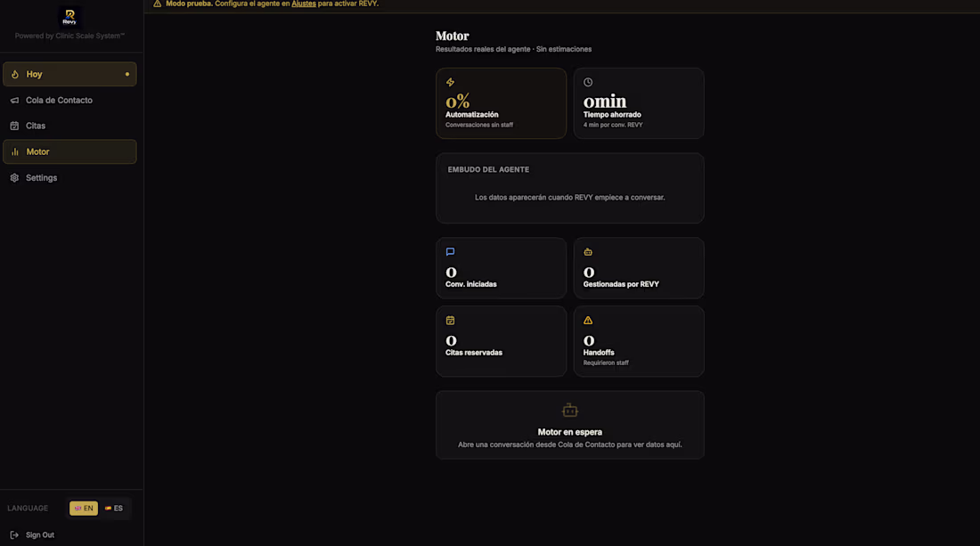Switch language to EN
Viewport: 980px width, 546px height.
pyautogui.click(x=84, y=509)
